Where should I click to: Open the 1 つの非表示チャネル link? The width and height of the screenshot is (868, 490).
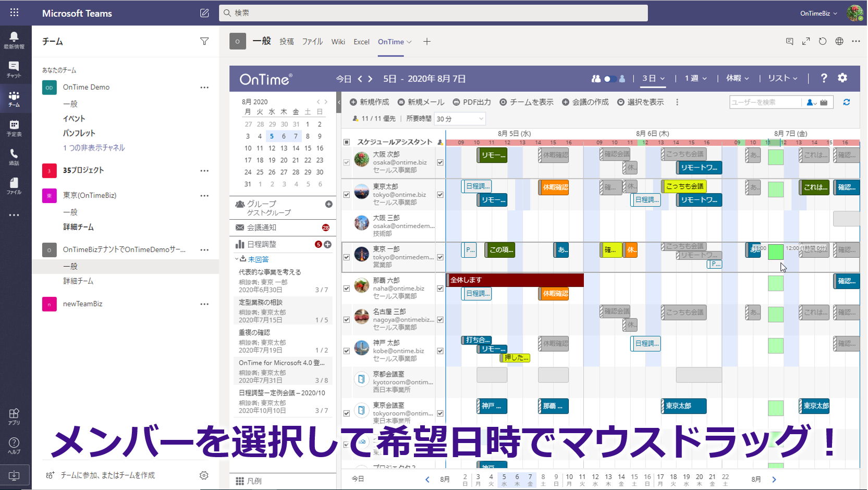click(x=94, y=148)
